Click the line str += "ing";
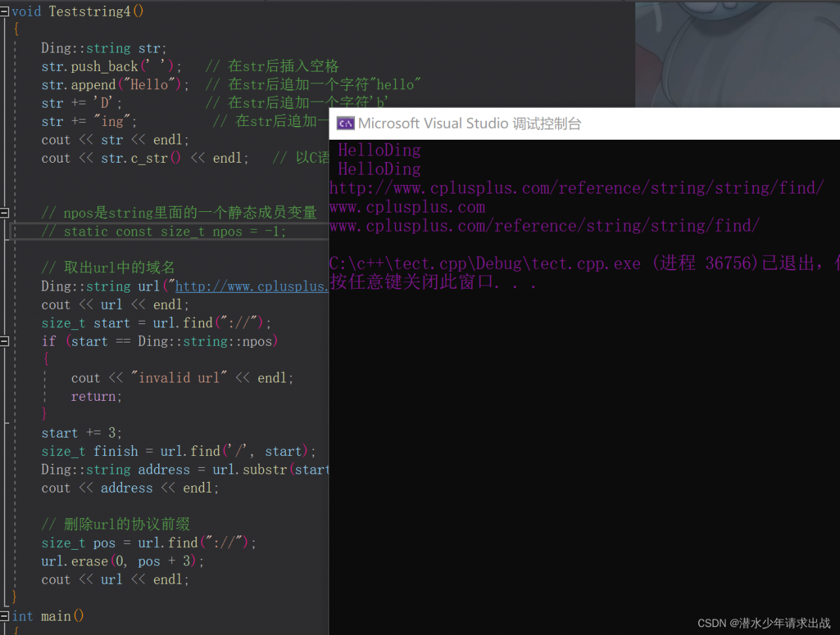 pyautogui.click(x=89, y=121)
